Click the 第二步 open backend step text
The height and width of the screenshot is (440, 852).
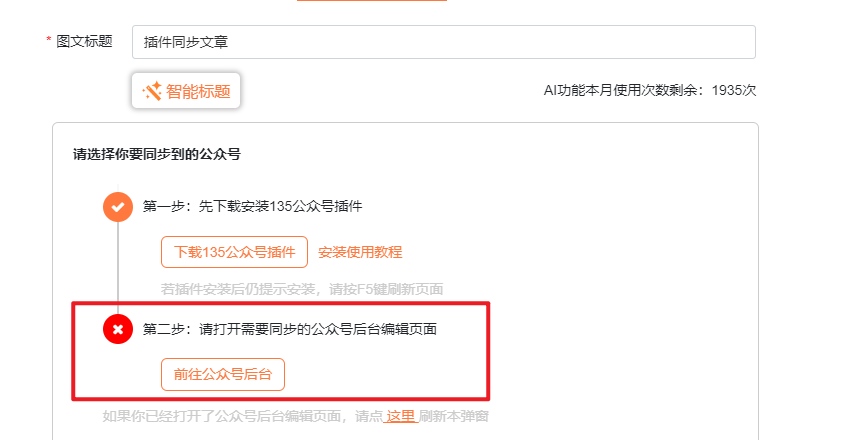click(290, 329)
